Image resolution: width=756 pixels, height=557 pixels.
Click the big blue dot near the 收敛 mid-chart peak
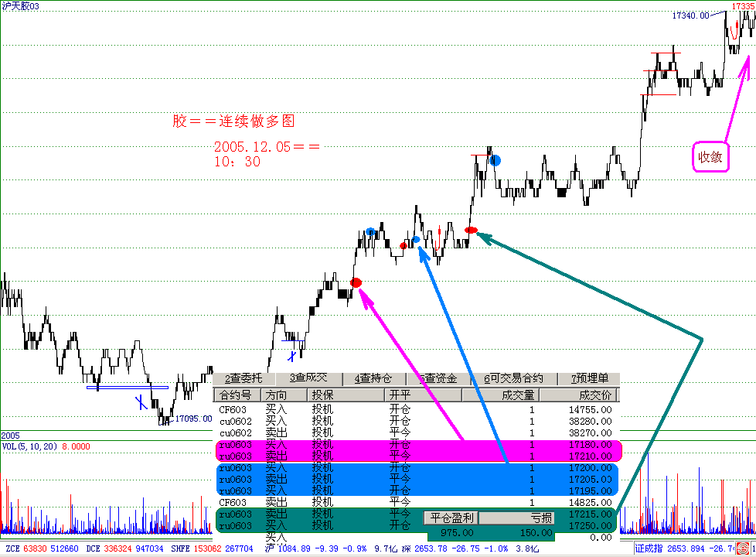(495, 160)
